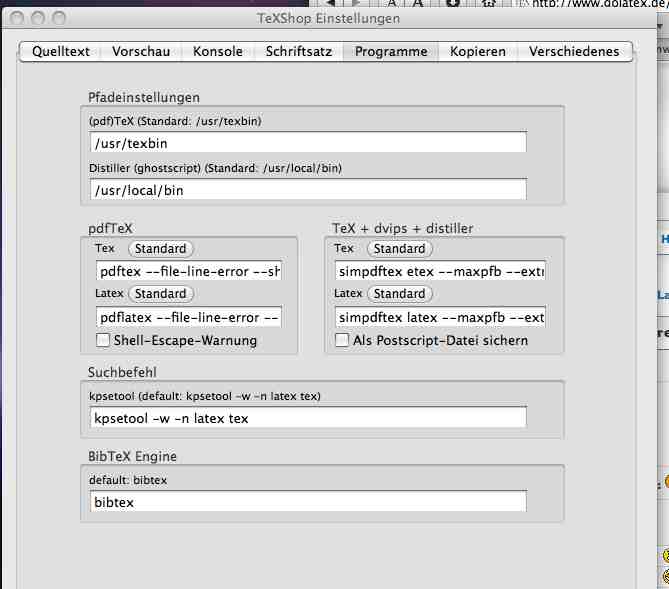Click the pdftex --file-line-error command field
This screenshot has height=589, width=669.
point(189,271)
